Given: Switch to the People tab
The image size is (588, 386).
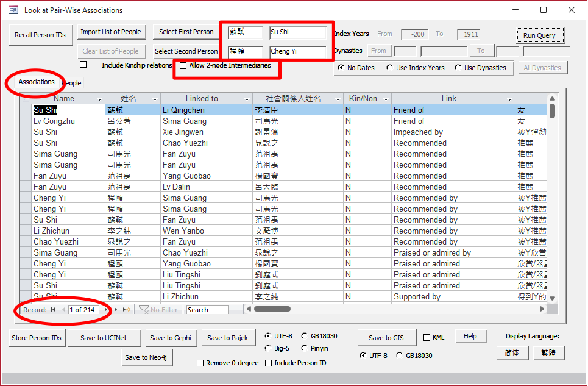Looking at the screenshot, I should tap(73, 83).
